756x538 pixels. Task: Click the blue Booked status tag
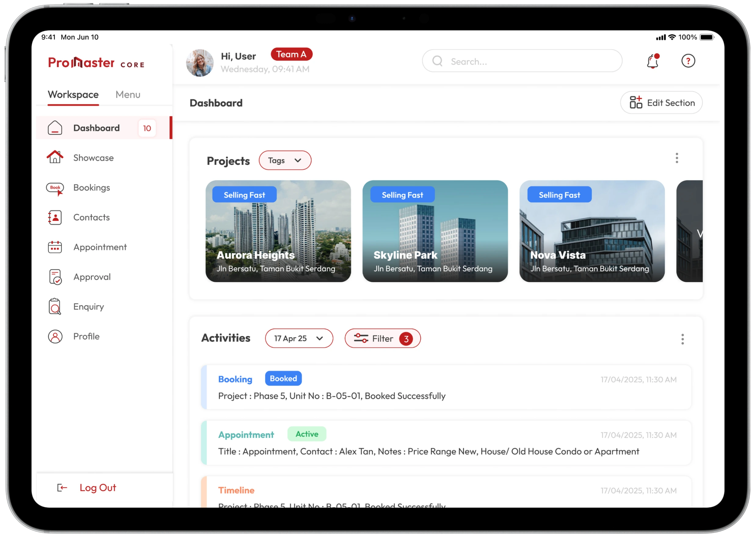[x=283, y=379]
